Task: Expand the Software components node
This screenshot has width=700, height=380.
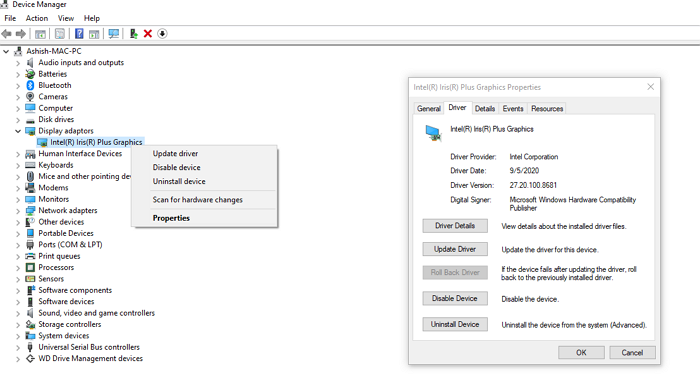Action: [18, 290]
